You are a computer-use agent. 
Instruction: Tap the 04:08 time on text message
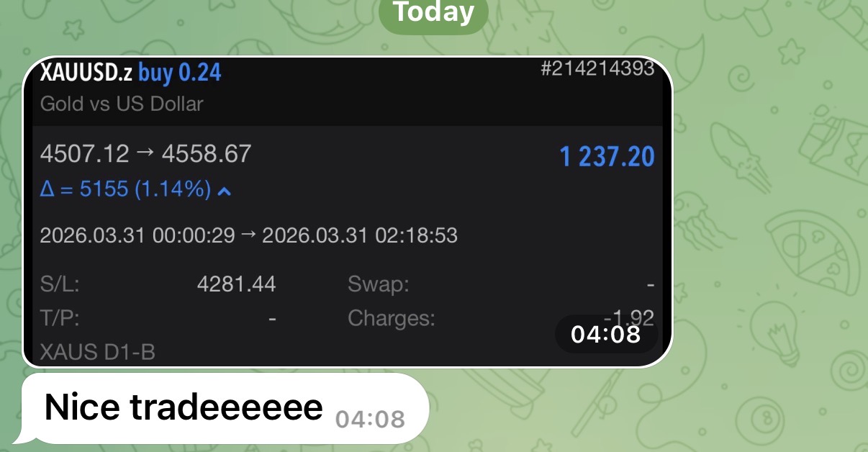click(370, 419)
